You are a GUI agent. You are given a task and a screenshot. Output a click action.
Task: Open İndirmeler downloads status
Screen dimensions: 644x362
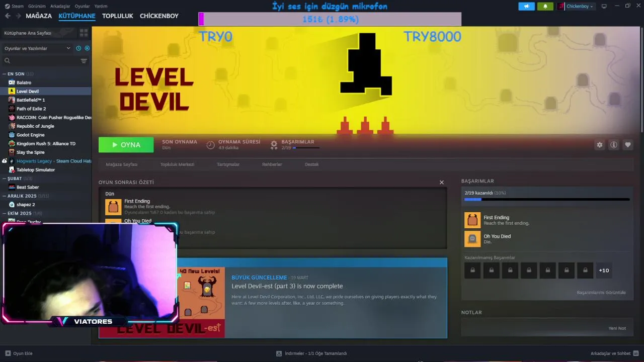311,353
